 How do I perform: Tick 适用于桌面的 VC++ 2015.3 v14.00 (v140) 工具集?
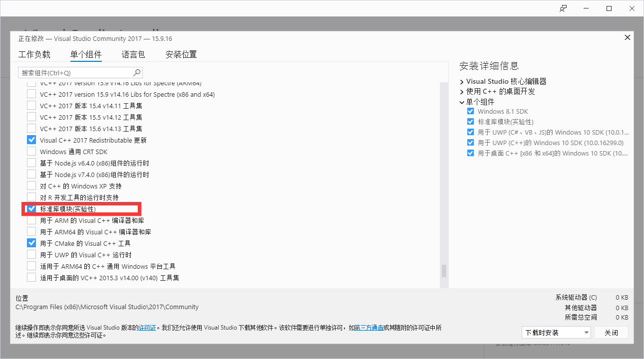31,278
